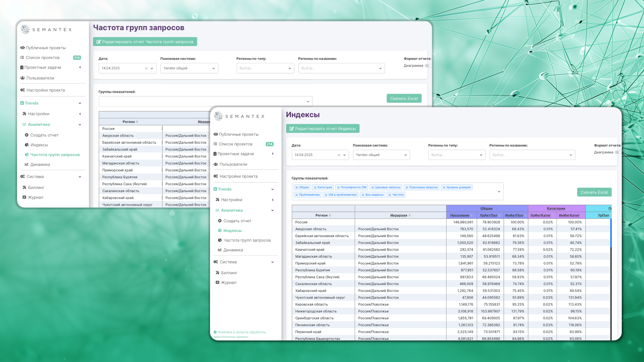
Task: Open Поисковая система Yandex общий dropdown in Индексы
Action: coord(381,155)
